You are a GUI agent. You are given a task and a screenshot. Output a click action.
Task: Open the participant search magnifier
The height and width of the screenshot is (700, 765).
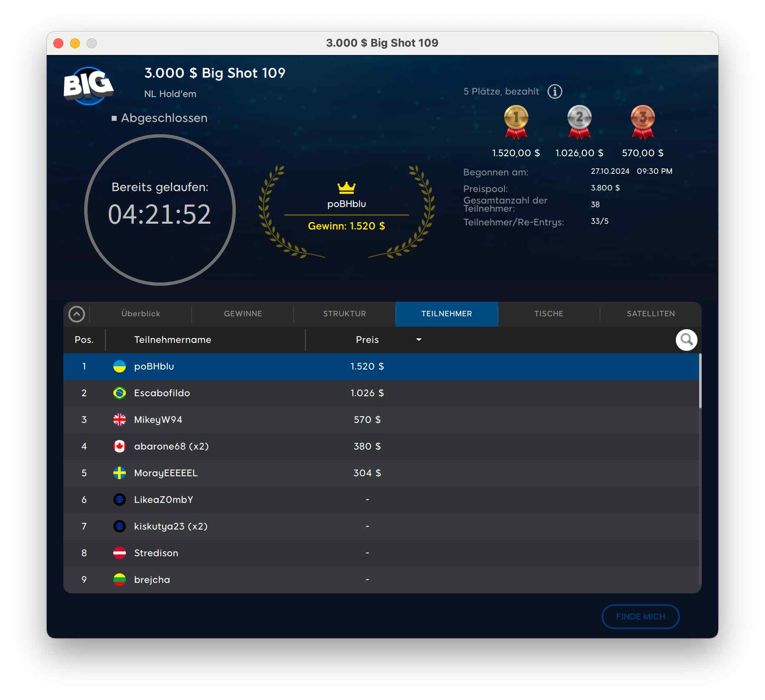point(686,340)
